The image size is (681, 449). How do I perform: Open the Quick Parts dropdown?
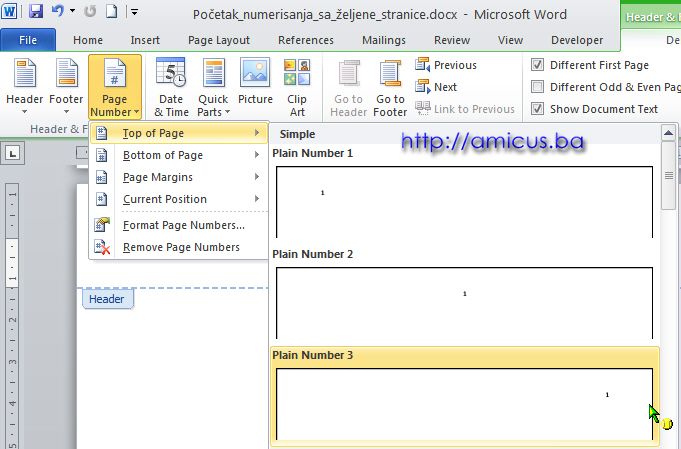pos(213,87)
